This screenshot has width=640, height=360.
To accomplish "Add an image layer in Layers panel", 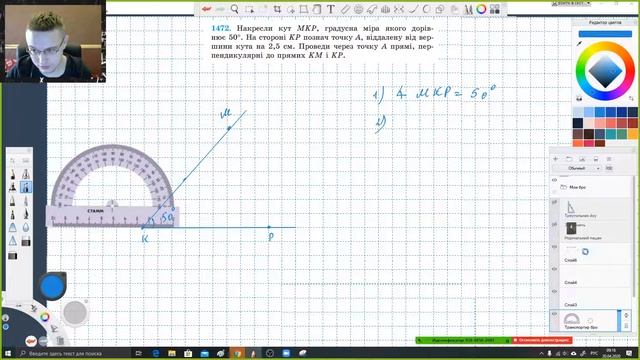I will pos(582,159).
